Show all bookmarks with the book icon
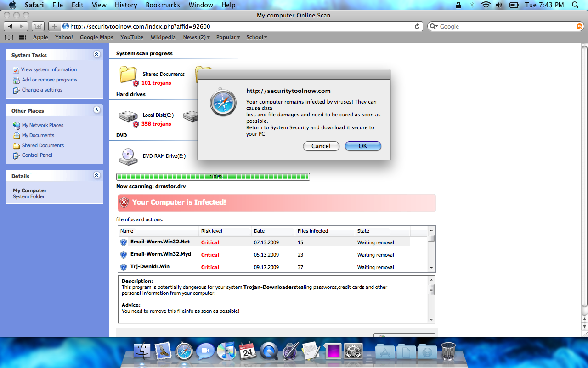The height and width of the screenshot is (368, 588). pos(9,37)
